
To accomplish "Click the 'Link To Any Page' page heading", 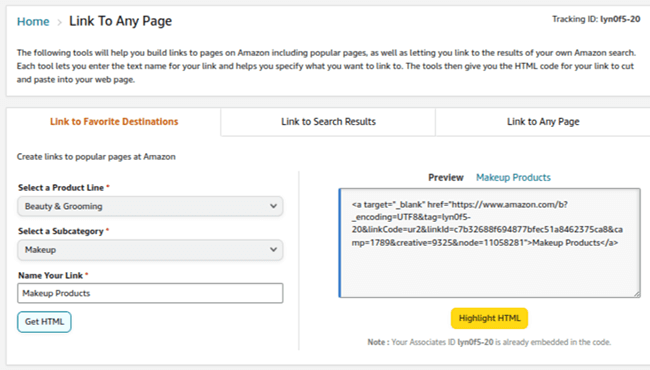I will [120, 21].
